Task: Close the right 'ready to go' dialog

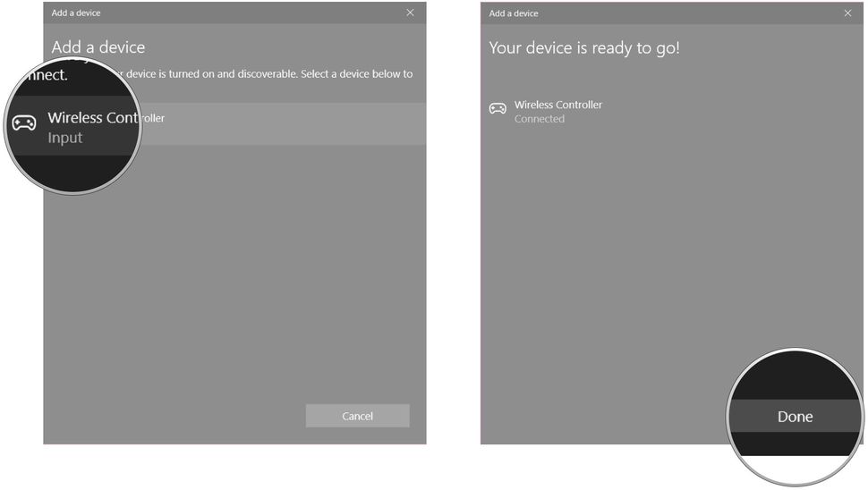Action: (847, 13)
